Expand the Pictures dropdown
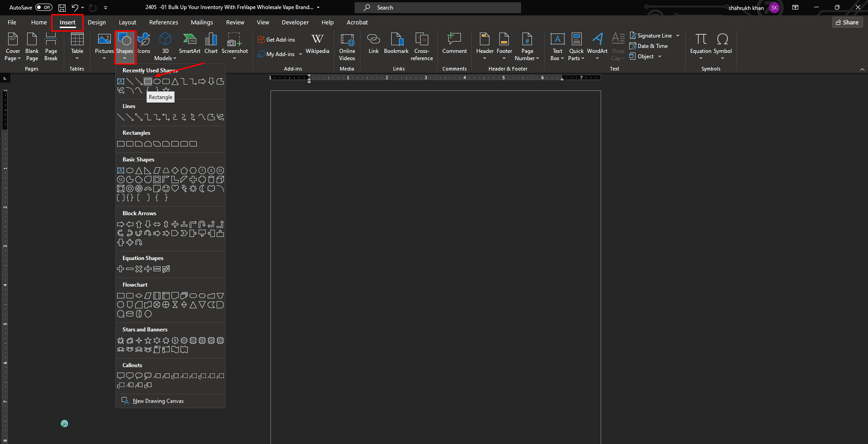The height and width of the screenshot is (444, 868). pos(104,58)
